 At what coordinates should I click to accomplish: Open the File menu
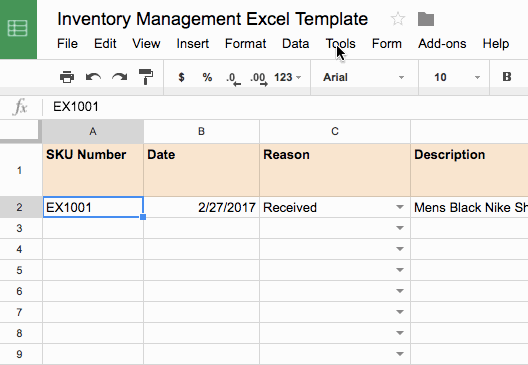point(67,43)
